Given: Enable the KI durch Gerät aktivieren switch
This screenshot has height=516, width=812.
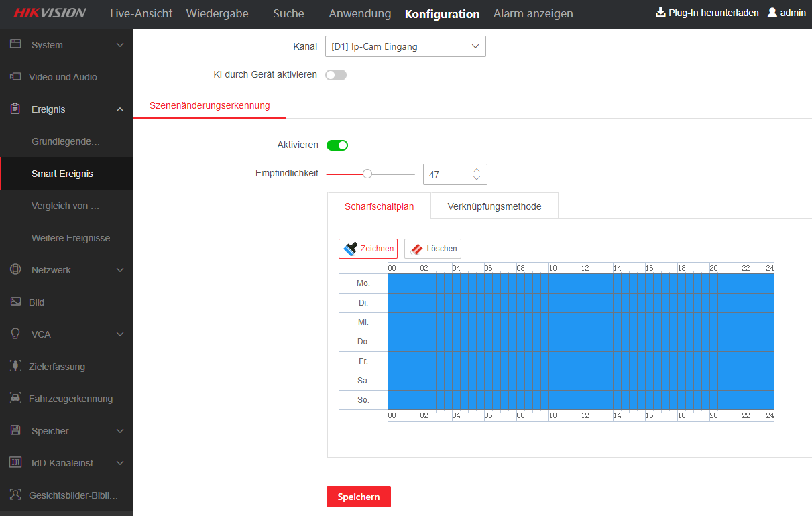Looking at the screenshot, I should tap(336, 75).
